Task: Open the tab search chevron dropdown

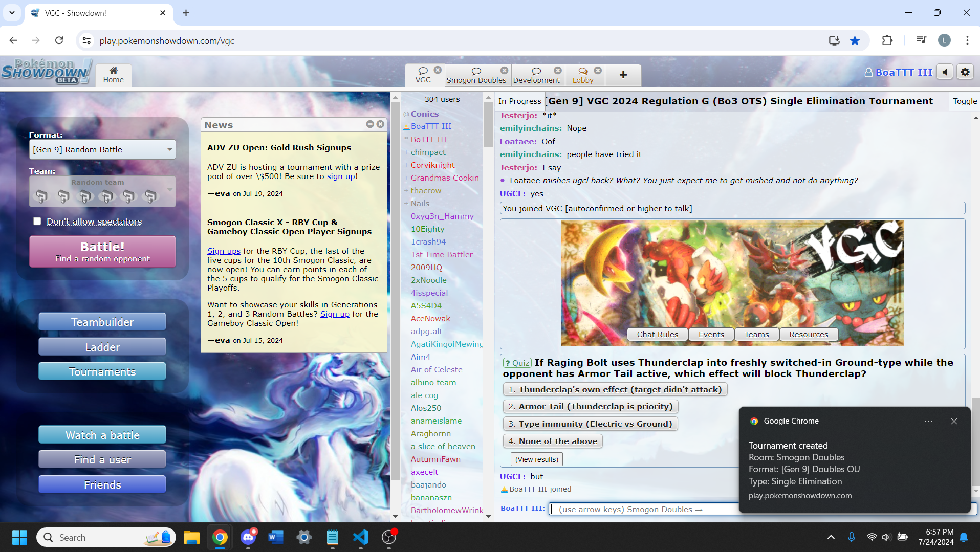Action: tap(12, 13)
